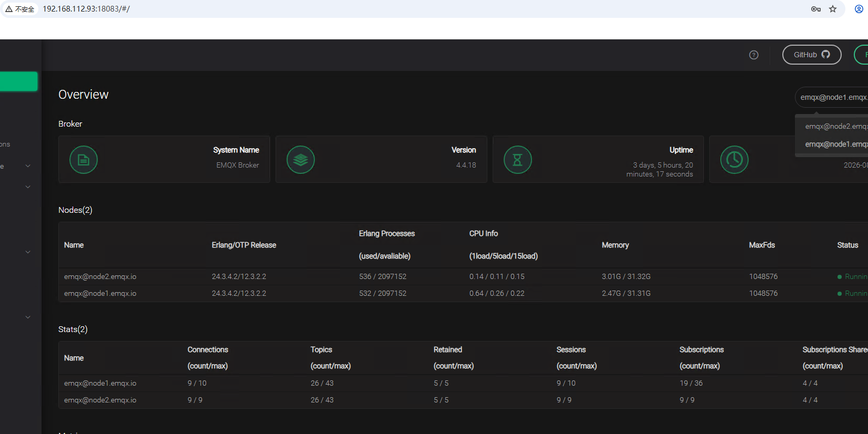Click the Memory column header

click(615, 245)
